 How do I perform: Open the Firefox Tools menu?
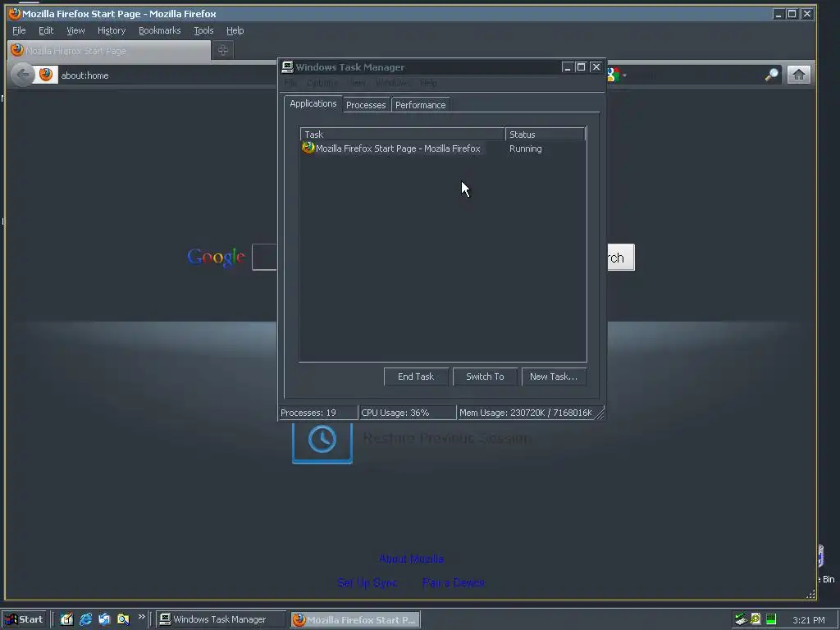pyautogui.click(x=203, y=30)
